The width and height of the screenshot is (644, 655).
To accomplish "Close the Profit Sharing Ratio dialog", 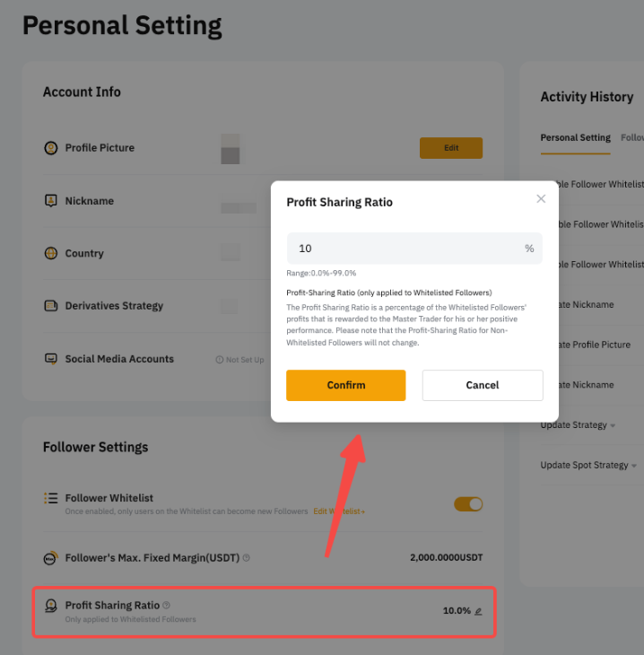I will tap(541, 199).
